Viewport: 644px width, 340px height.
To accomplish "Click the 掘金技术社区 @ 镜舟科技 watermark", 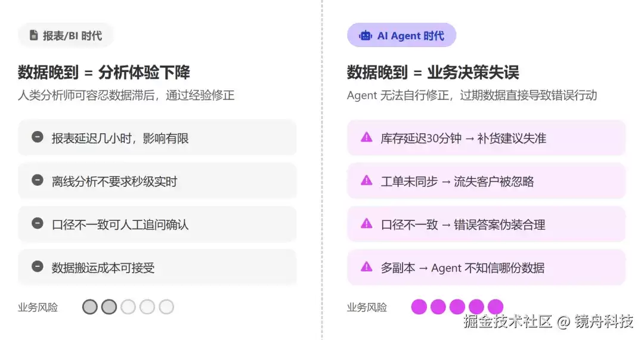I will tap(549, 321).
